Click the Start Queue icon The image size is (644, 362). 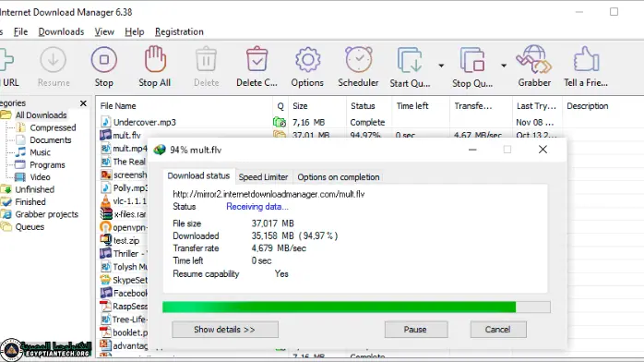(410, 60)
